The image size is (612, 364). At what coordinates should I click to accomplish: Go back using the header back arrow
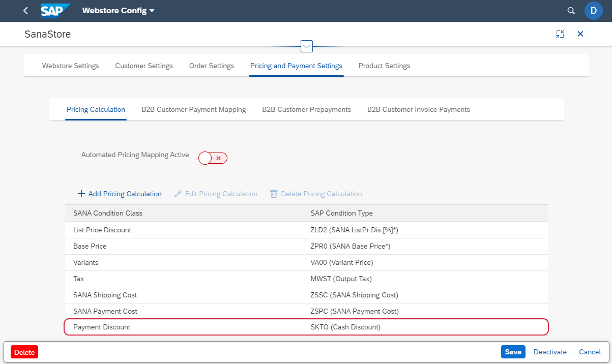pyautogui.click(x=26, y=11)
